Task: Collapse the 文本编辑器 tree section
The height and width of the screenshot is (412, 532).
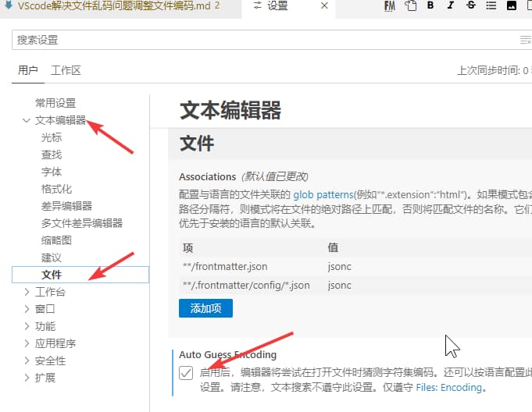Action: coord(27,120)
